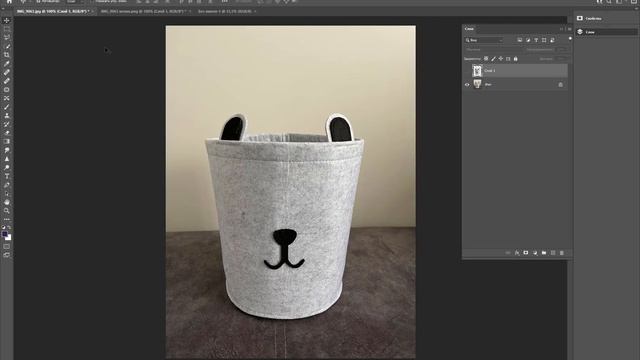Lock all layer attributes

(516, 59)
